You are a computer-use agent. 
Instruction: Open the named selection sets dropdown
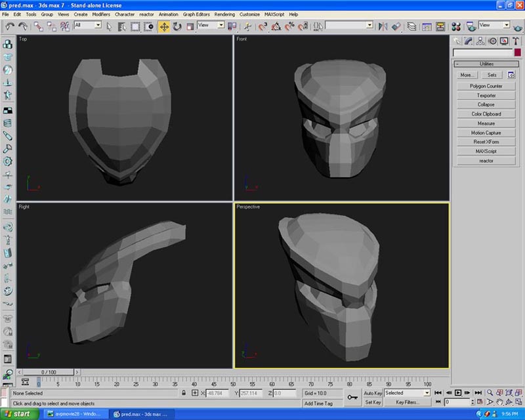(x=369, y=25)
